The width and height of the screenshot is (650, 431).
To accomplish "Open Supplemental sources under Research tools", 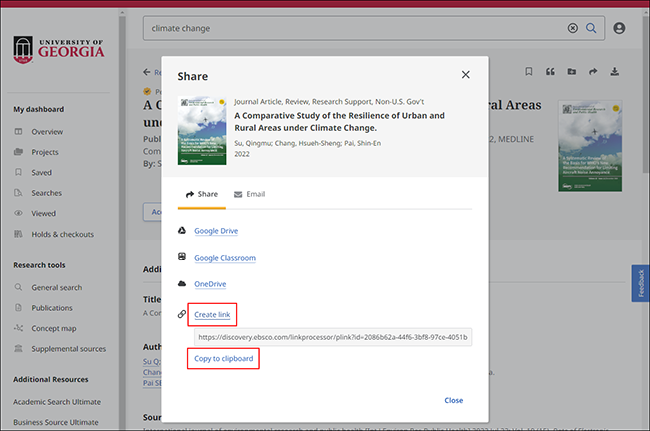I will pos(68,349).
